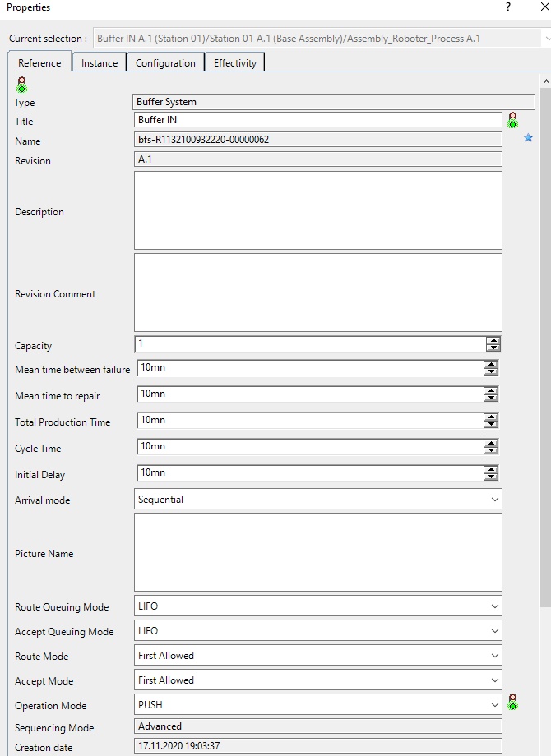551x756 pixels.
Task: Decrease Initial Delay with down arrow
Action: 491,477
